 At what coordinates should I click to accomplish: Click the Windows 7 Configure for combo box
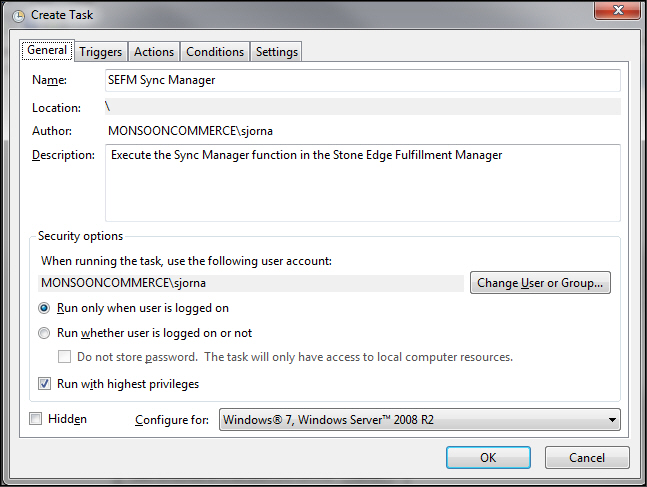click(420, 420)
